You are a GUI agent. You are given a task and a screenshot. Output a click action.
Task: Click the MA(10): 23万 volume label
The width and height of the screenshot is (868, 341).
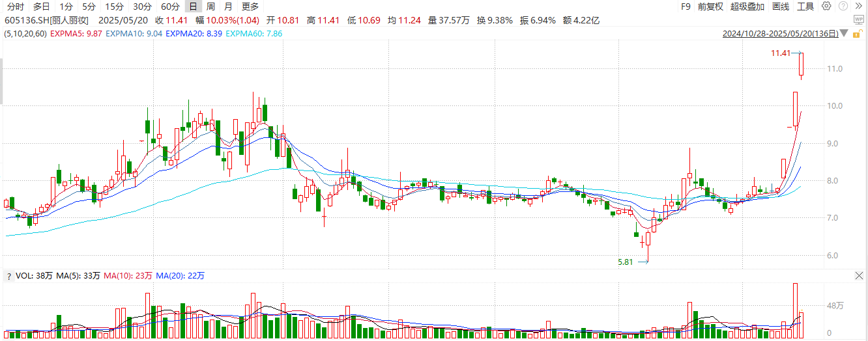coord(128,276)
